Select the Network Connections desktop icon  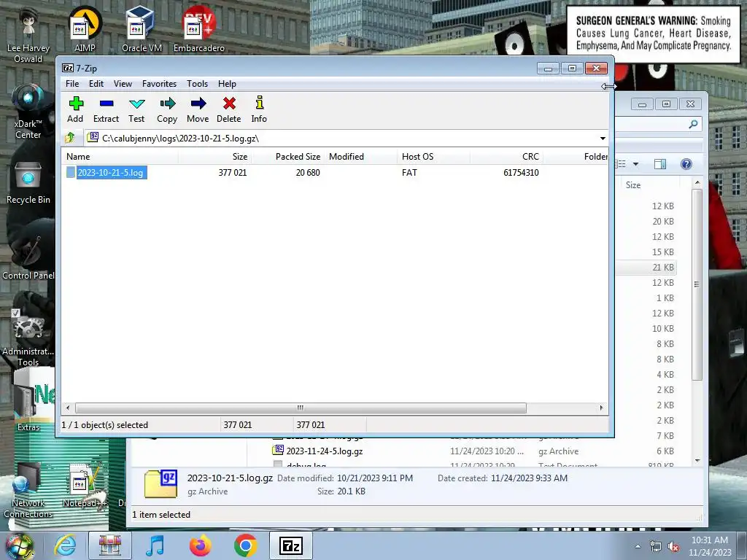click(28, 491)
